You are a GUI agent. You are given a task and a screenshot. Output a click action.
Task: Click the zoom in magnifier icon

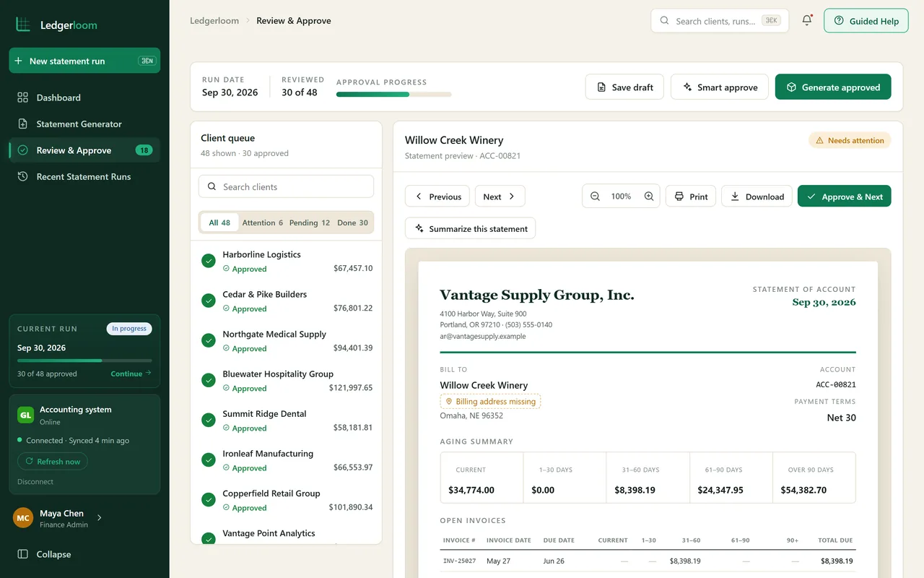tap(649, 197)
